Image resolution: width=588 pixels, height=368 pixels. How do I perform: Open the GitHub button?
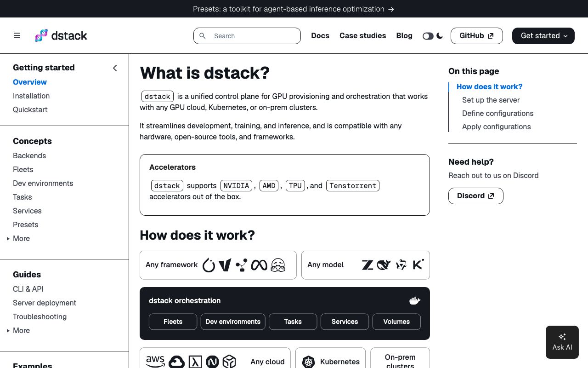pos(477,36)
